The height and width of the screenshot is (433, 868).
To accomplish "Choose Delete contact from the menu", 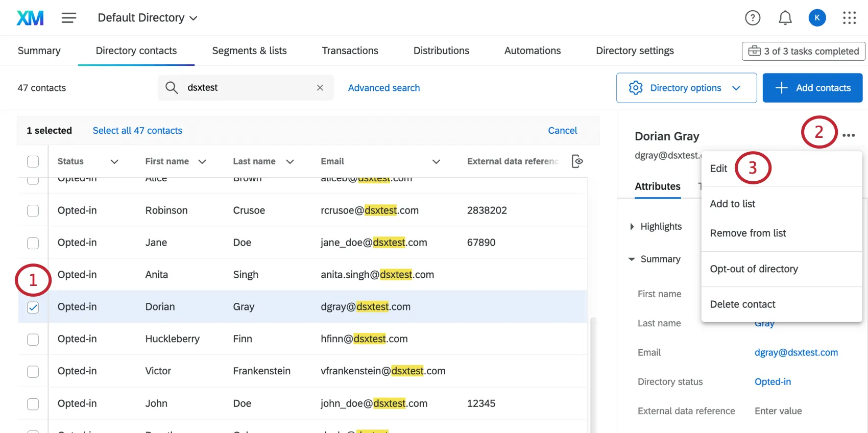I will (x=742, y=304).
